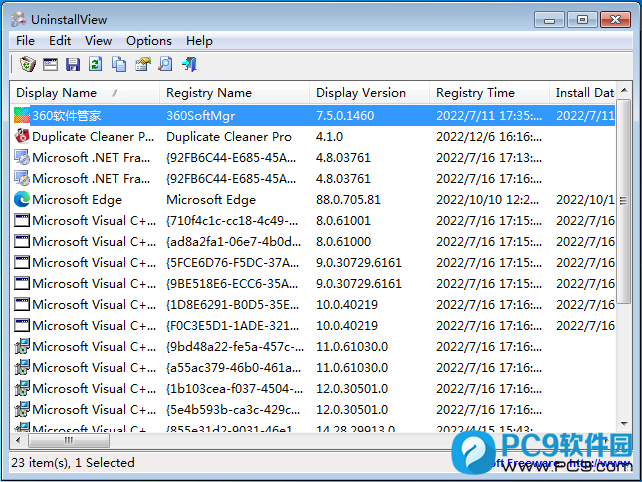
Task: Click the Refresh toolbar icon
Action: 96,64
